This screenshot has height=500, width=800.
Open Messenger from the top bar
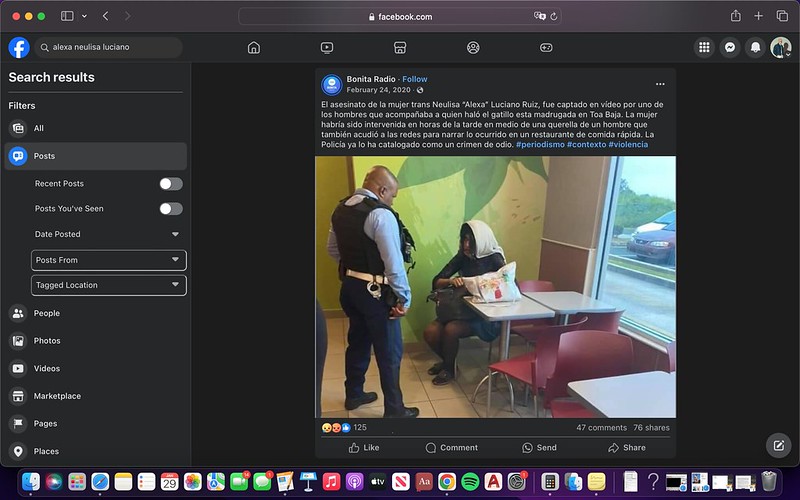(730, 47)
